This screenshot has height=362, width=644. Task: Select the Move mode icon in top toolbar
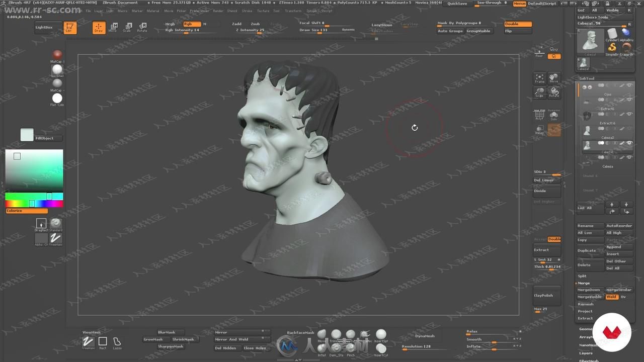point(113,27)
